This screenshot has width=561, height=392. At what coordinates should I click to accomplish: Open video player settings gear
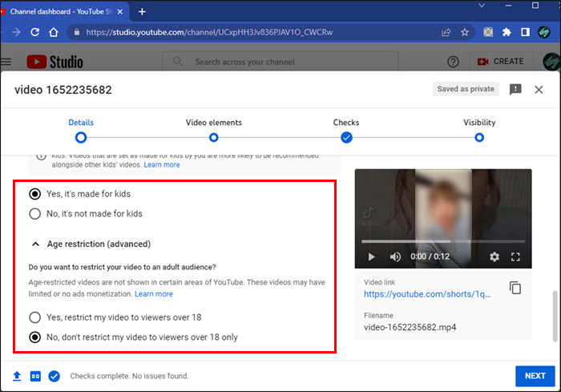494,257
